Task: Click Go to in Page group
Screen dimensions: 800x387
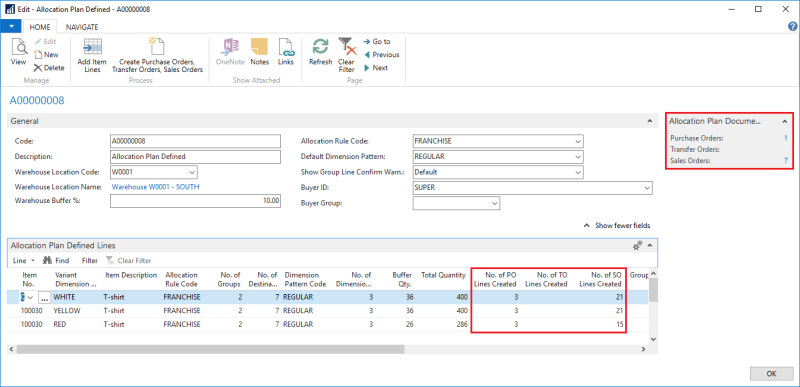Action: point(377,41)
